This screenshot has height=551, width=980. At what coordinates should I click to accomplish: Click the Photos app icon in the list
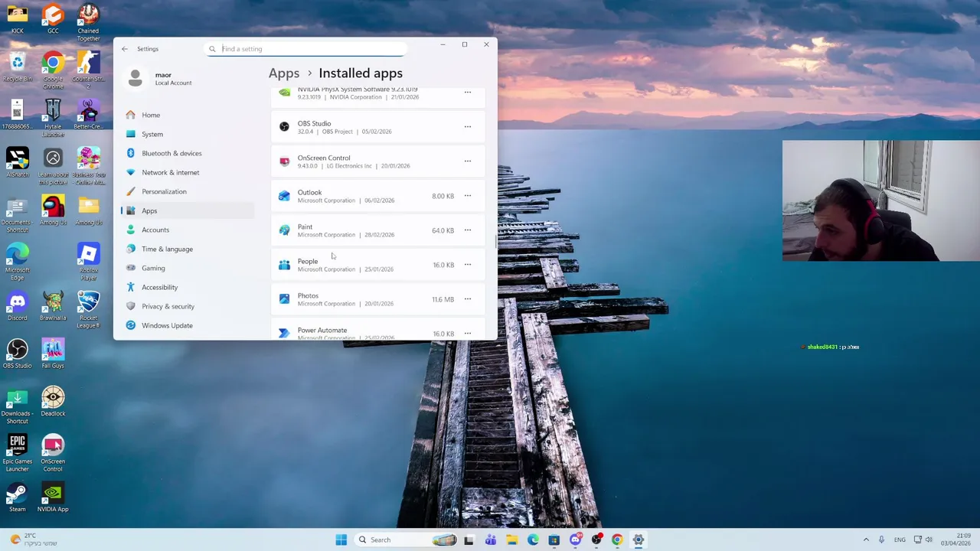284,299
